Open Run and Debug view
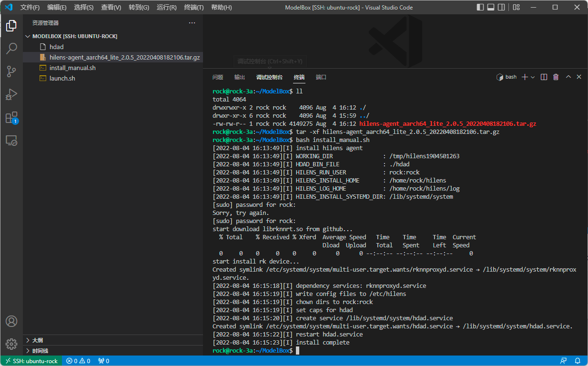The height and width of the screenshot is (366, 588). tap(11, 94)
